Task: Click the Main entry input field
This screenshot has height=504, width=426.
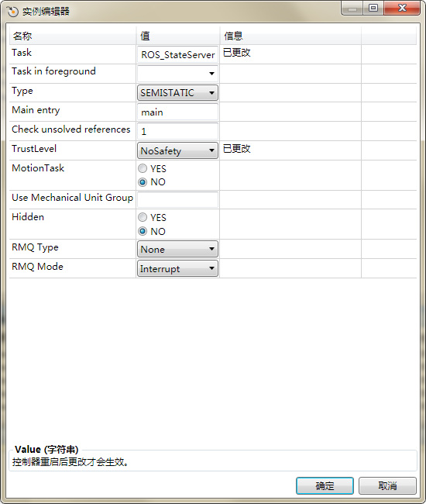Action: (177, 112)
